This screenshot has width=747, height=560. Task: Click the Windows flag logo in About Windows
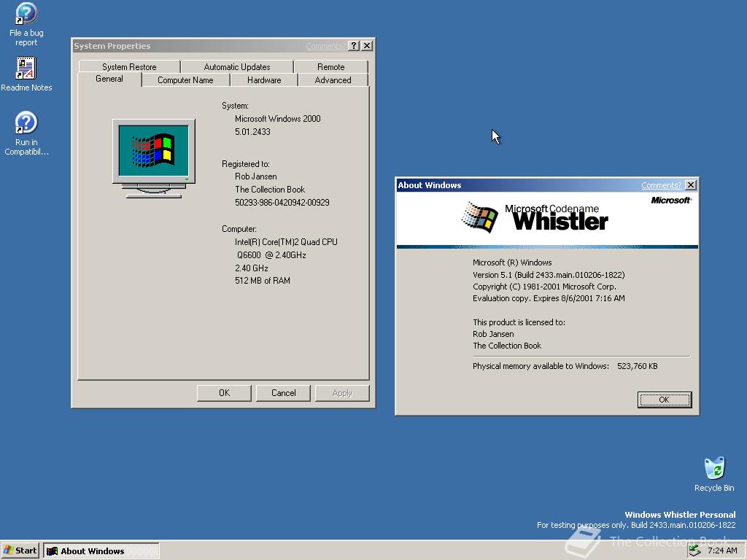pos(479,217)
